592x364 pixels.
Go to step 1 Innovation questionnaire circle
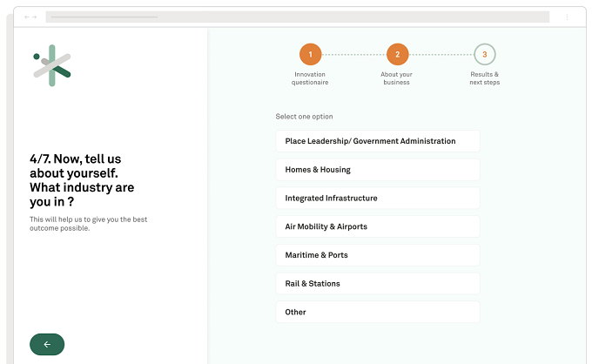pyautogui.click(x=310, y=54)
